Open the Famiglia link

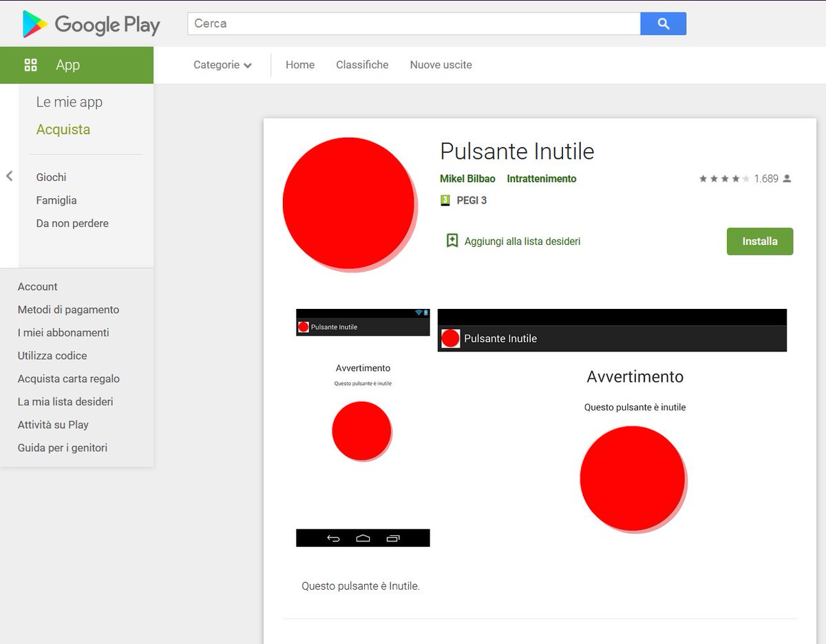coord(56,200)
